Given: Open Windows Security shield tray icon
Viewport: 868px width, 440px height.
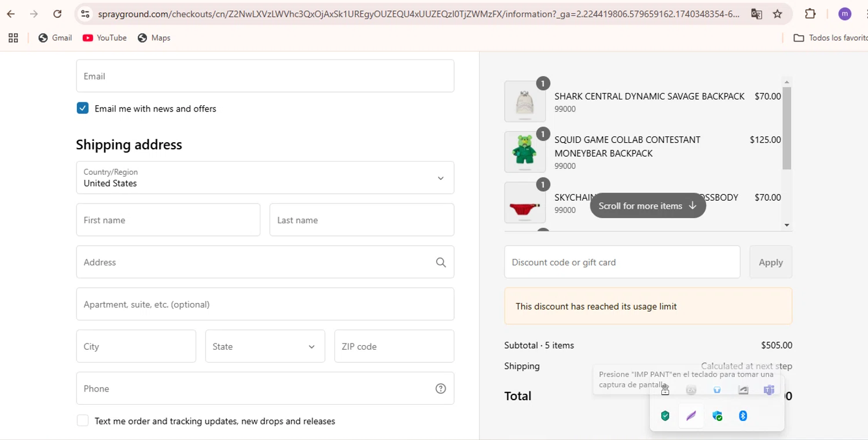Looking at the screenshot, I should [665, 416].
